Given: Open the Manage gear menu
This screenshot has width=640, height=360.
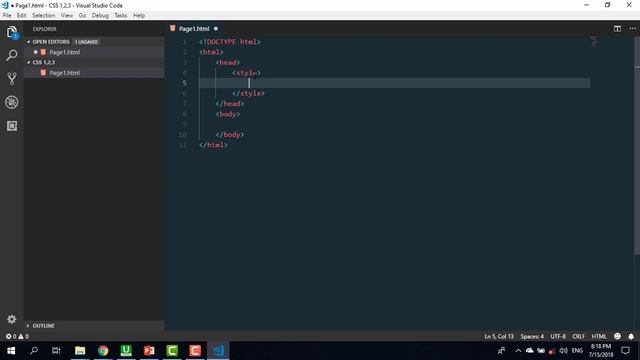Looking at the screenshot, I should 12,319.
